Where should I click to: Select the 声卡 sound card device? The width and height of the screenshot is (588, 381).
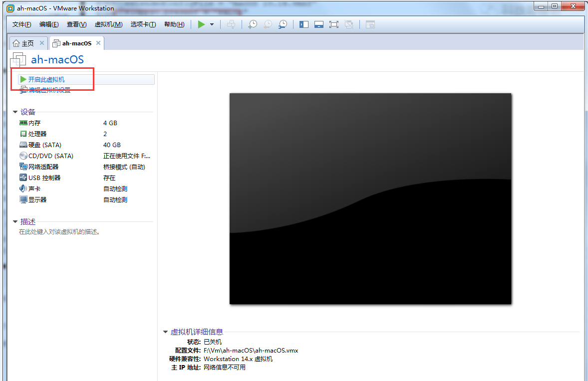tap(34, 189)
